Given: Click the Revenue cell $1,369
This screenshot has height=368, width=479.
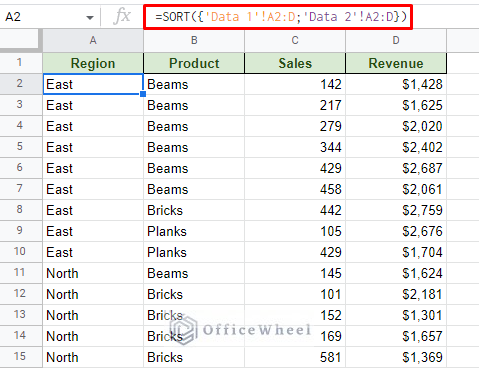Looking at the screenshot, I should 396,357.
